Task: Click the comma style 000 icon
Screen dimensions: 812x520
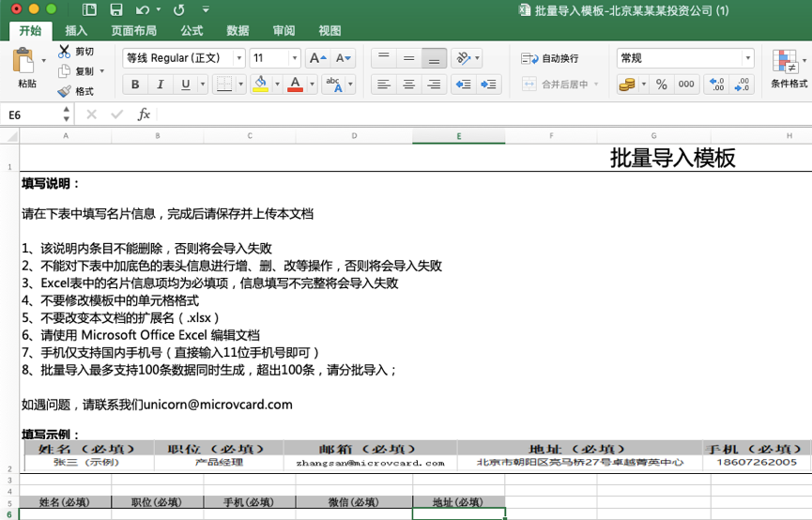Action: click(x=686, y=84)
